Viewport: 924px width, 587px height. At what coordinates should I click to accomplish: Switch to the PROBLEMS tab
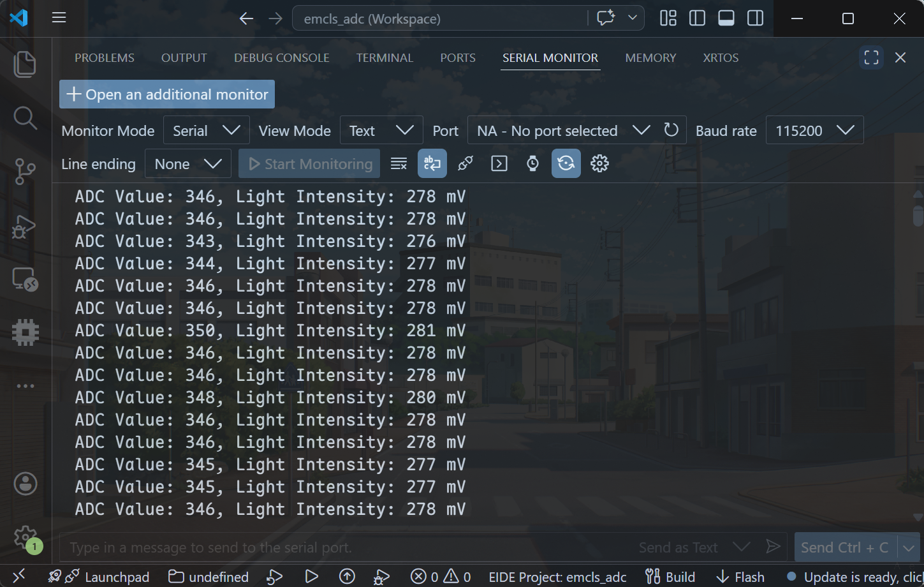(105, 57)
